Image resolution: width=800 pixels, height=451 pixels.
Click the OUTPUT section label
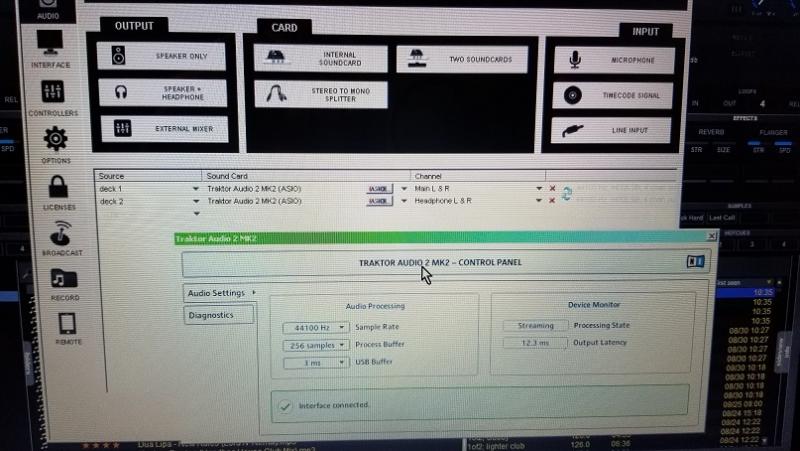134,26
